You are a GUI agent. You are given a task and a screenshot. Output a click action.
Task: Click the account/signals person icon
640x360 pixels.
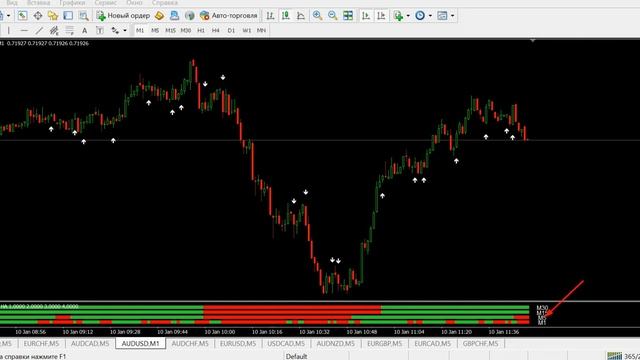(x=174, y=16)
